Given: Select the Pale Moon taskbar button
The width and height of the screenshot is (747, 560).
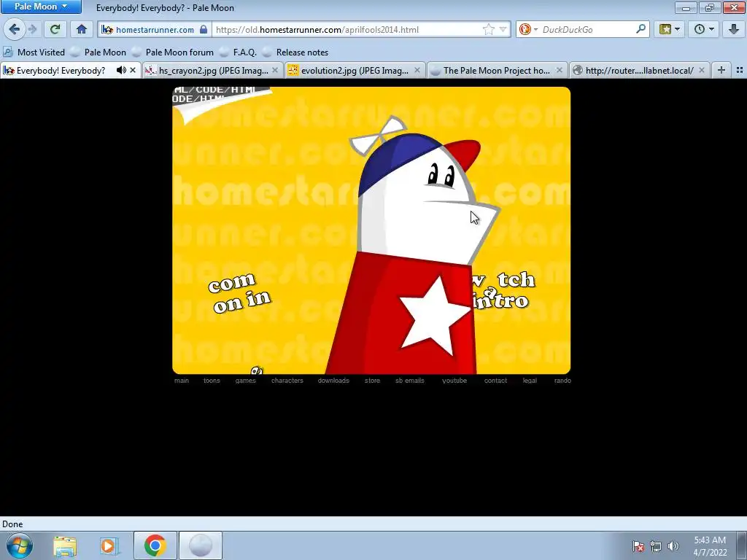Looking at the screenshot, I should pyautogui.click(x=200, y=545).
